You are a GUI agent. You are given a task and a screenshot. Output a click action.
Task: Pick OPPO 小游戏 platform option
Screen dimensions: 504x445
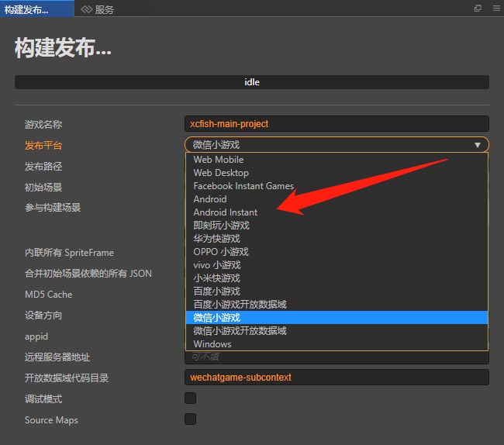tap(221, 252)
